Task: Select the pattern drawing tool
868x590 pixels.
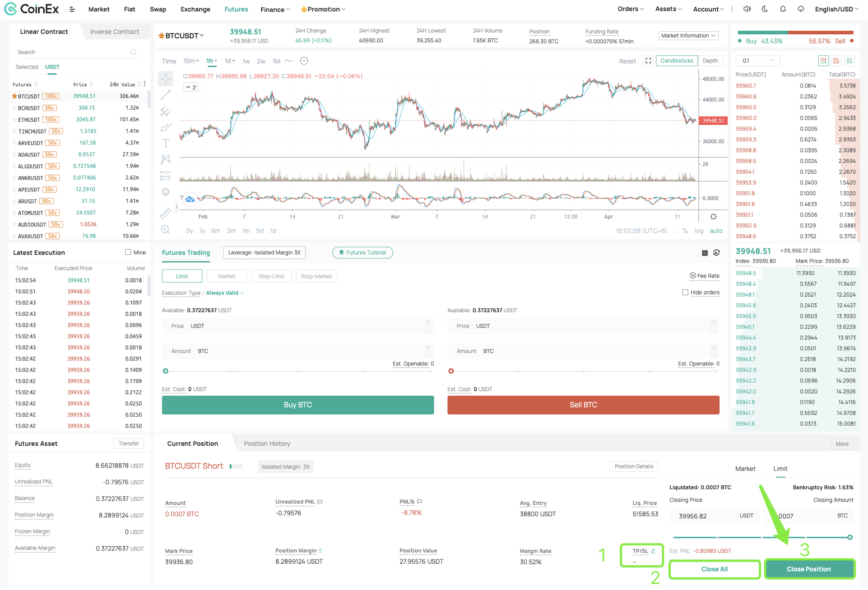Action: [165, 159]
